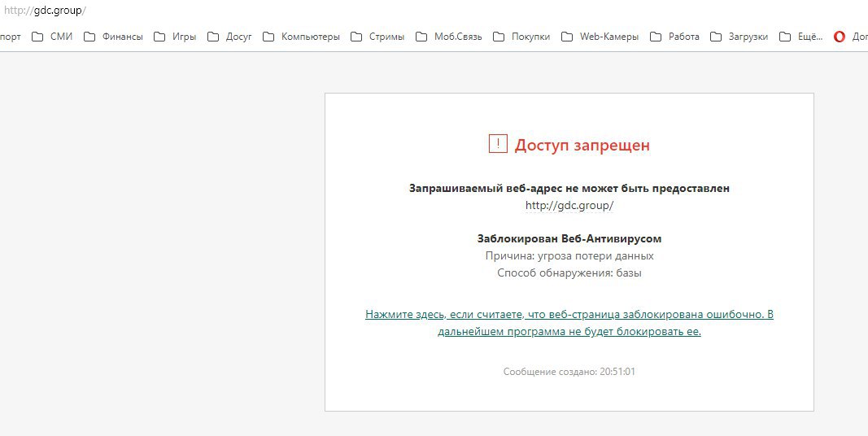Open the Web-Камеры bookmarks folder
Screen dimensions: 868x436
600,37
